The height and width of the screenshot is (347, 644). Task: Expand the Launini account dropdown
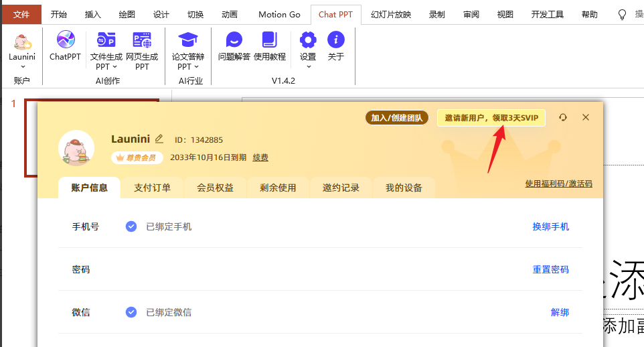pos(22,66)
